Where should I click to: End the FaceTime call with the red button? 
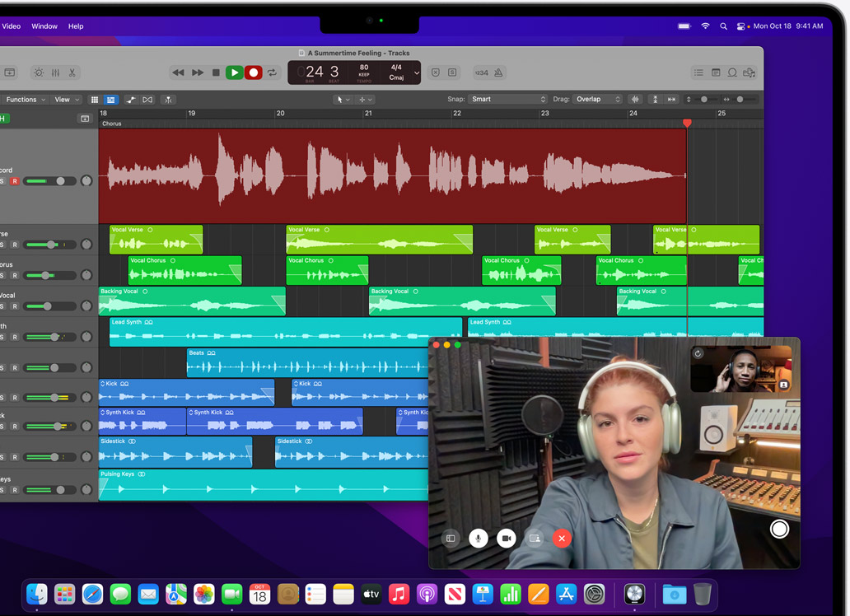click(x=562, y=538)
